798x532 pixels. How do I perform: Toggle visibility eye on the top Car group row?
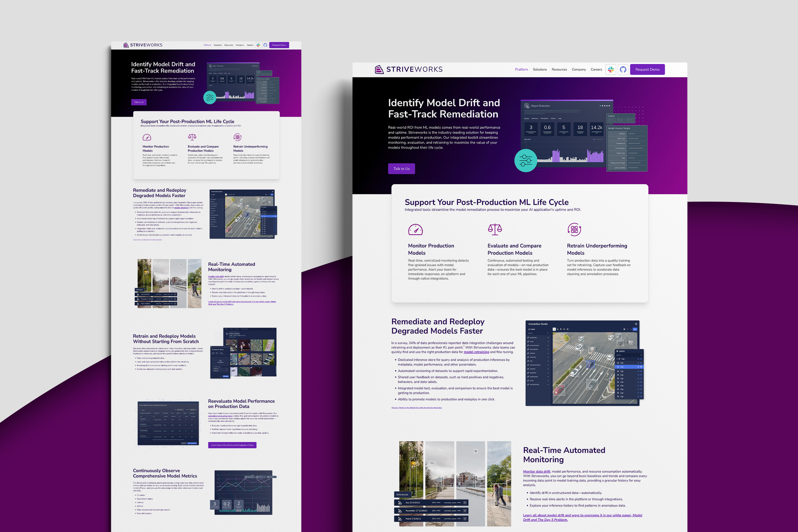click(638, 359)
